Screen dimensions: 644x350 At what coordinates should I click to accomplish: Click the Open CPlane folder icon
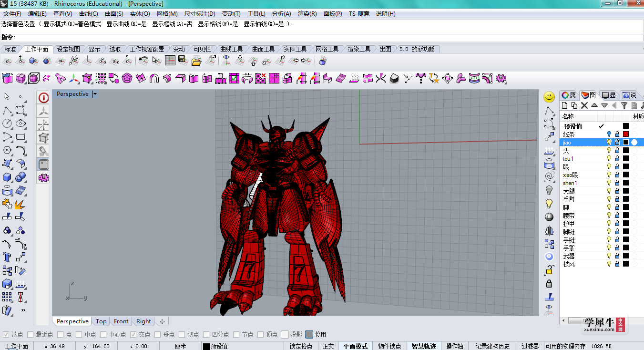pos(196,61)
